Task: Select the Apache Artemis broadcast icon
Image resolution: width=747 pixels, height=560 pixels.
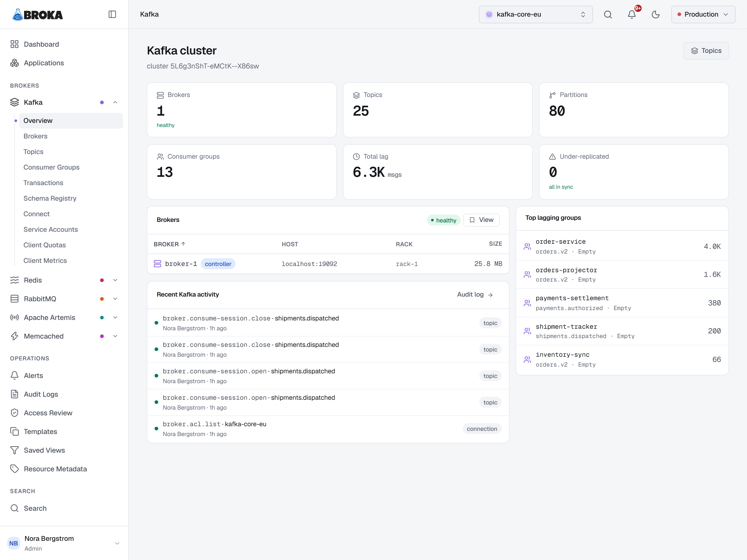Action: pyautogui.click(x=15, y=317)
